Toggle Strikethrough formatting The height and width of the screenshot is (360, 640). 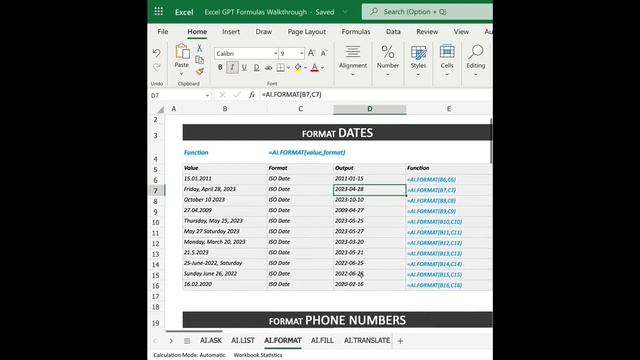click(268, 68)
